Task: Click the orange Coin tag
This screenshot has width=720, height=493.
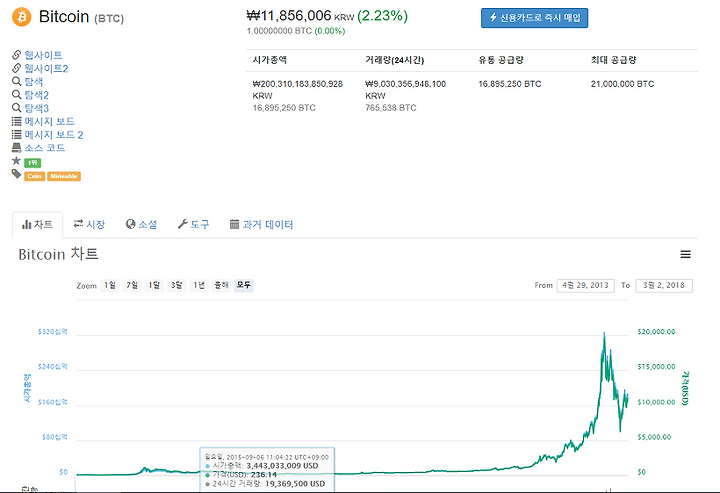Action: 34,176
